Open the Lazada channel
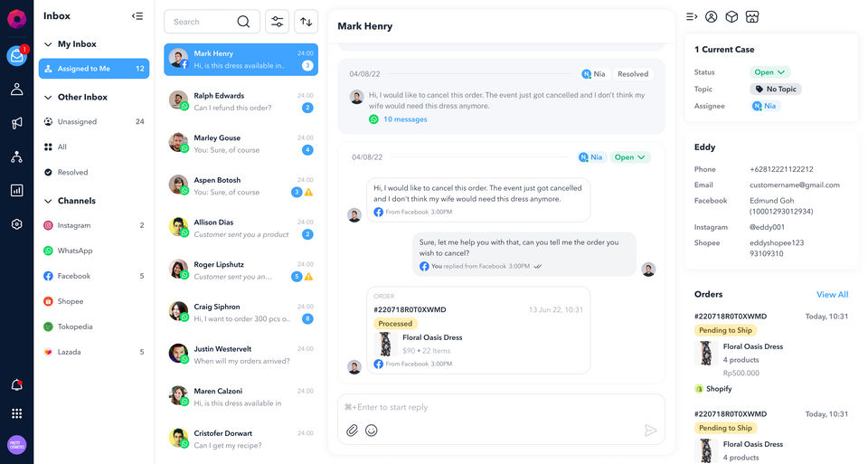 tap(94, 352)
